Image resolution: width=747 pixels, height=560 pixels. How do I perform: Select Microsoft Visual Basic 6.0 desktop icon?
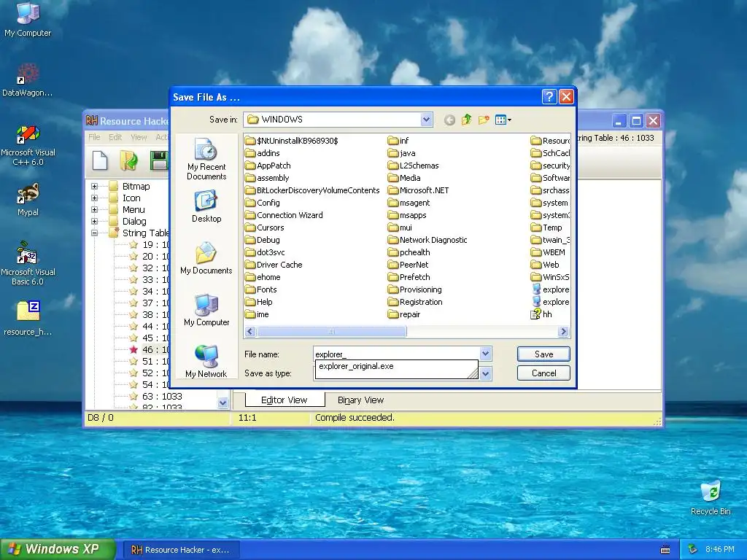28,263
